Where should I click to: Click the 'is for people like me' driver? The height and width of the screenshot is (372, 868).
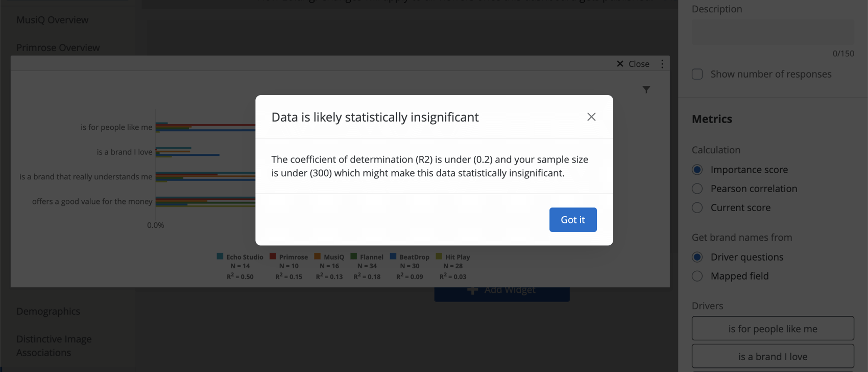(x=773, y=329)
